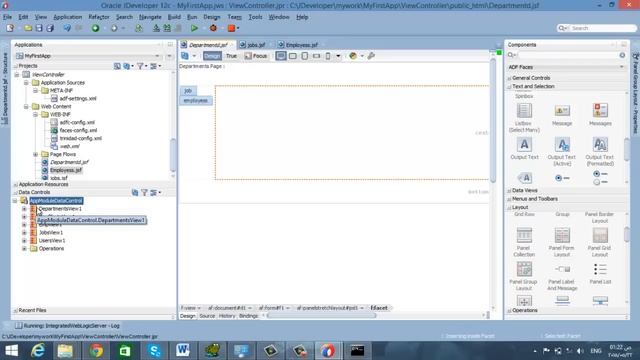Click the Undo arrow toolbar icon
Image resolution: width=640 pixels, height=360 pixels.
(67, 28)
